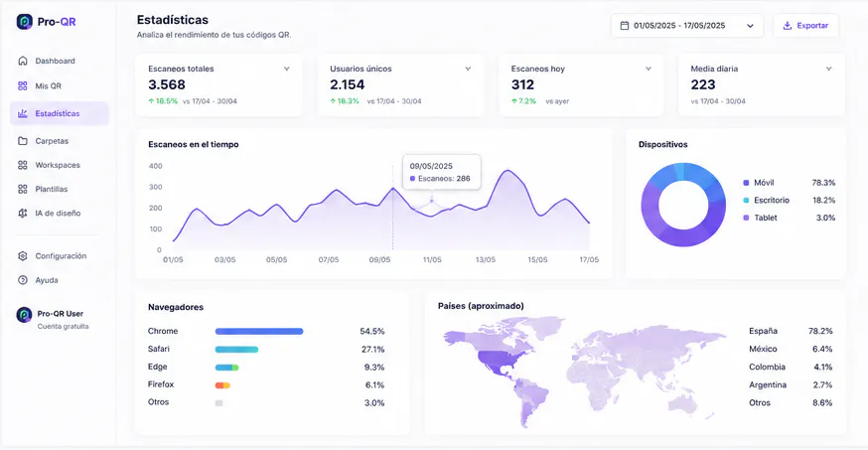
Task: Click México 6.4% country row
Action: click(x=791, y=349)
